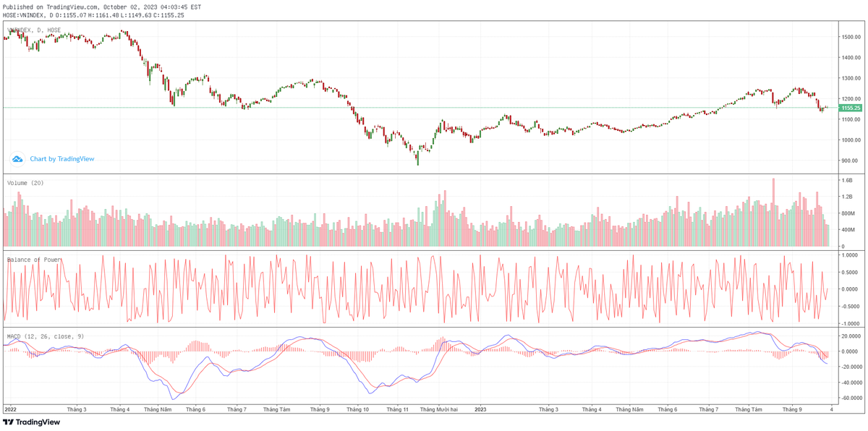
Task: Click the 2023 label on time axis
Action: click(x=482, y=409)
